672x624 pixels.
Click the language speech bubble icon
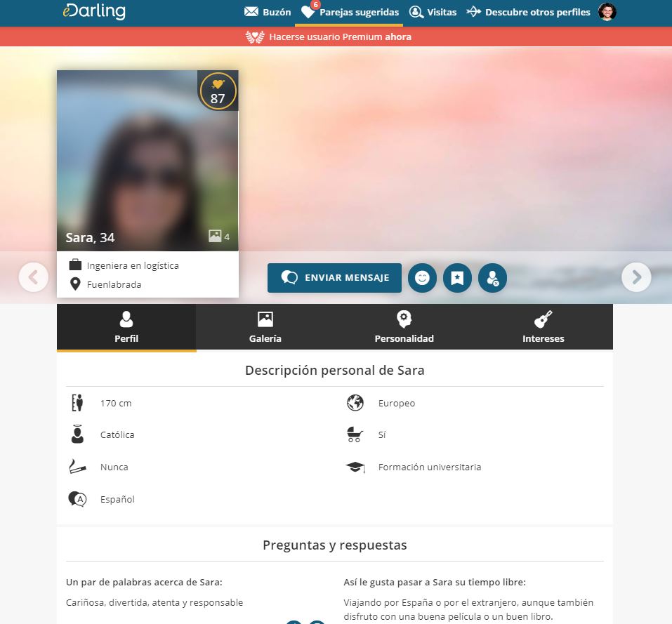77,499
